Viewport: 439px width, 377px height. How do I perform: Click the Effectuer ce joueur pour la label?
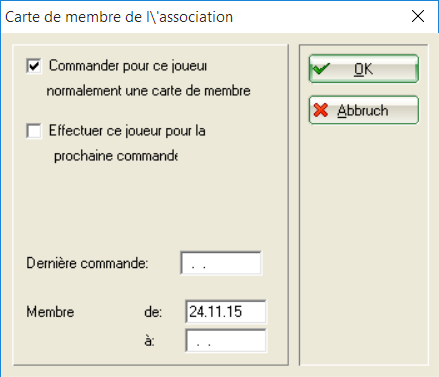click(x=127, y=131)
